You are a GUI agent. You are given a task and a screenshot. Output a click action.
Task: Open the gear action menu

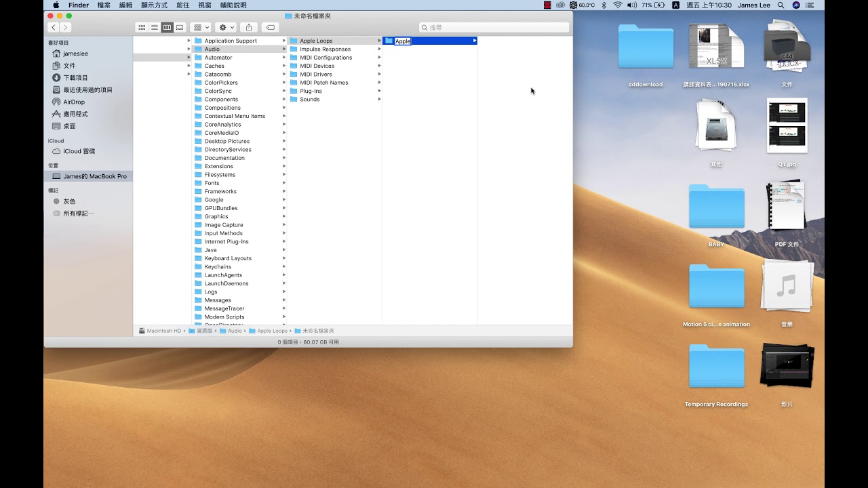click(226, 27)
